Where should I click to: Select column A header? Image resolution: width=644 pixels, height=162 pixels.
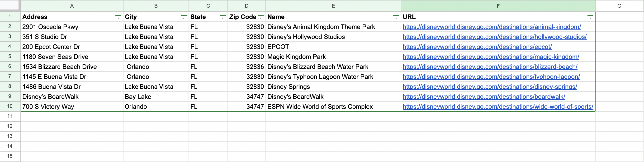click(72, 6)
